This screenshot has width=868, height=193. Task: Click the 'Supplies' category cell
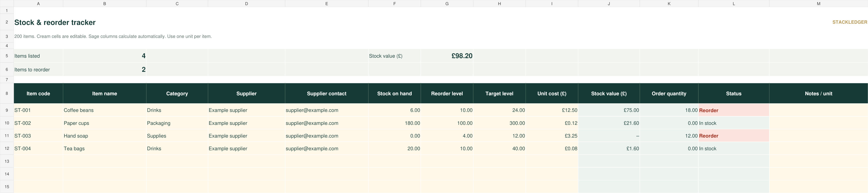click(177, 136)
